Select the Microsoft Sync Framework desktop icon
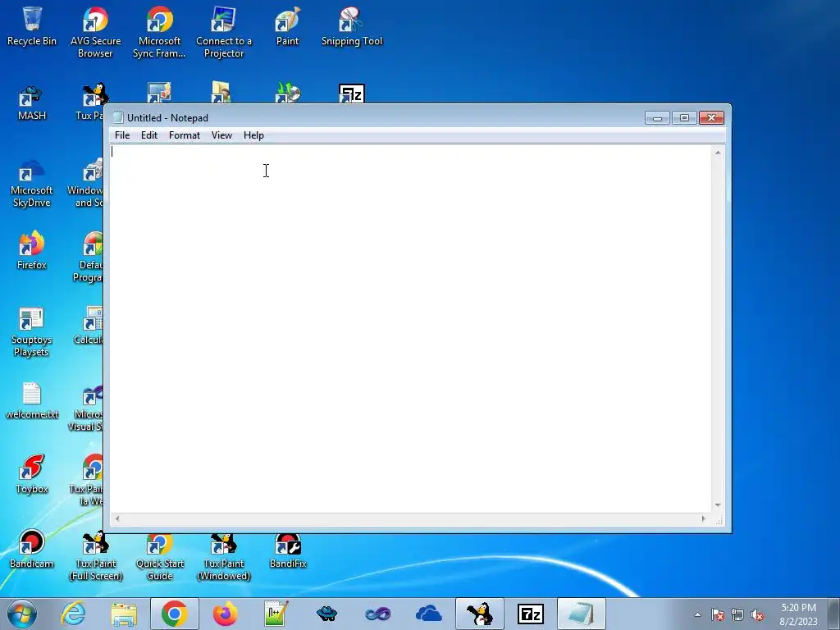 159,32
